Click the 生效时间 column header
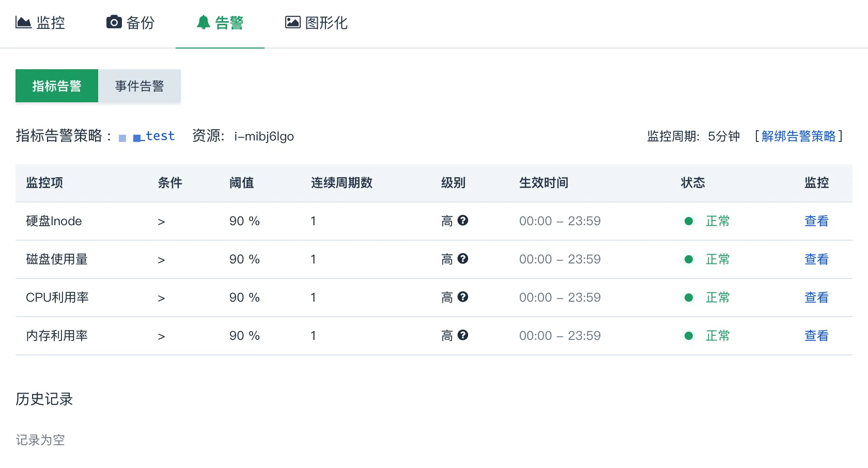 click(544, 183)
